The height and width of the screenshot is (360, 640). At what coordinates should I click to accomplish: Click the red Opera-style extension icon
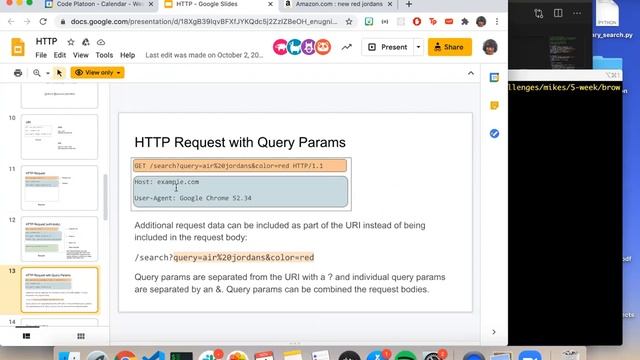tap(417, 22)
